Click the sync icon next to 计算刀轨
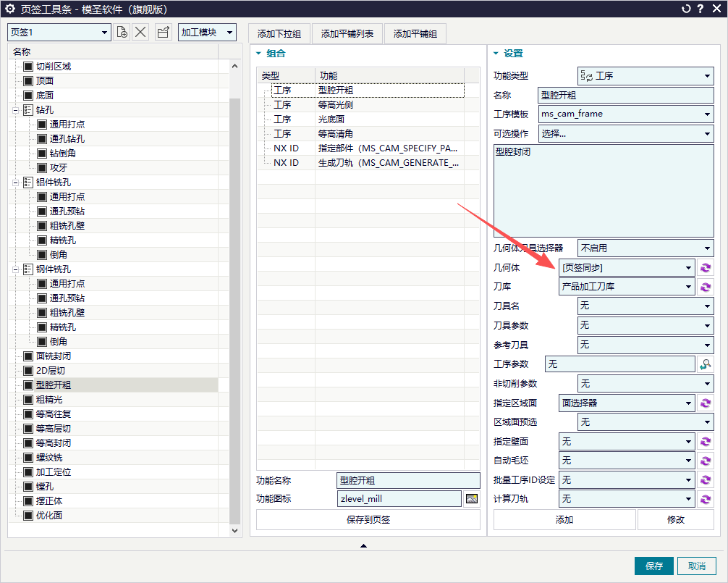 coord(706,500)
